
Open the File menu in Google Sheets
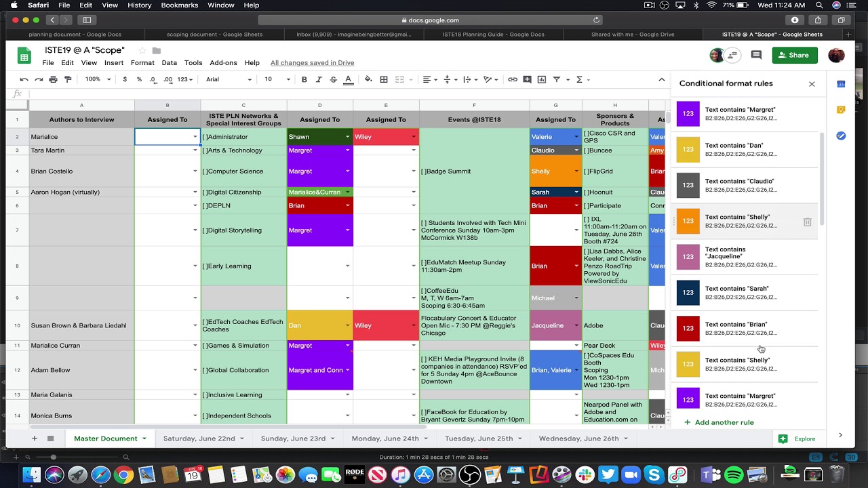click(x=48, y=62)
